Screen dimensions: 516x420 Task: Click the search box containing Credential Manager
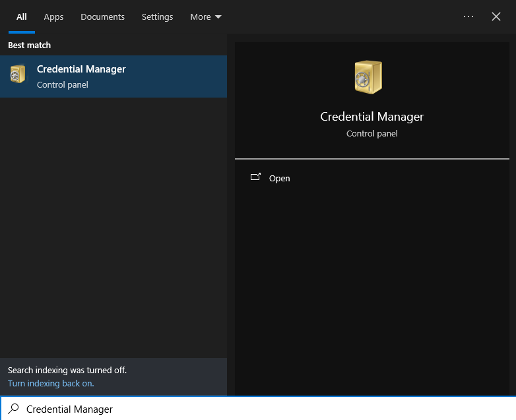[x=264, y=409]
